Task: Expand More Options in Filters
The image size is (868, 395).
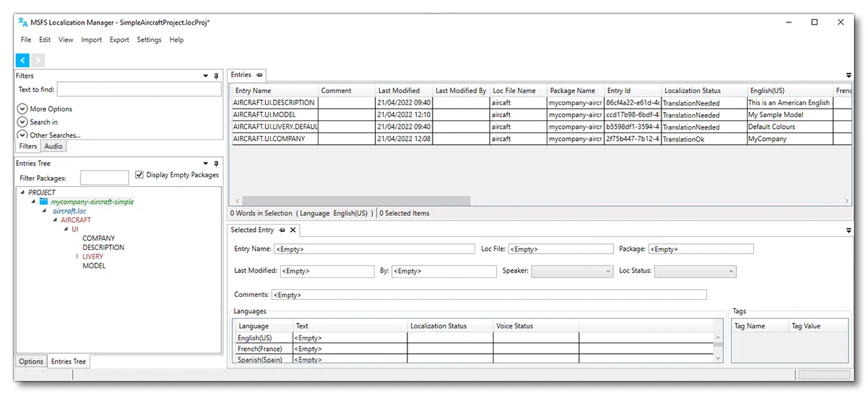Action: [22, 109]
